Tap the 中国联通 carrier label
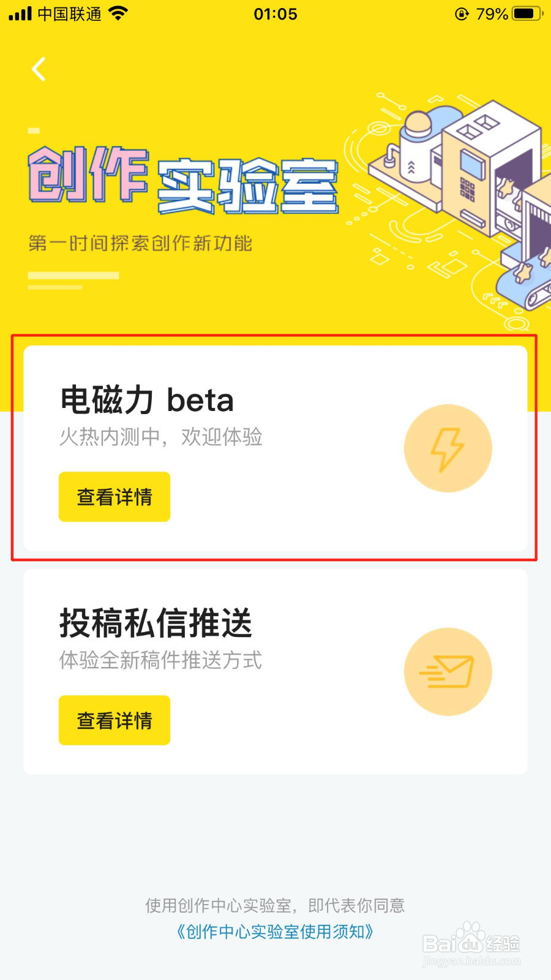The image size is (551, 980). [x=69, y=13]
